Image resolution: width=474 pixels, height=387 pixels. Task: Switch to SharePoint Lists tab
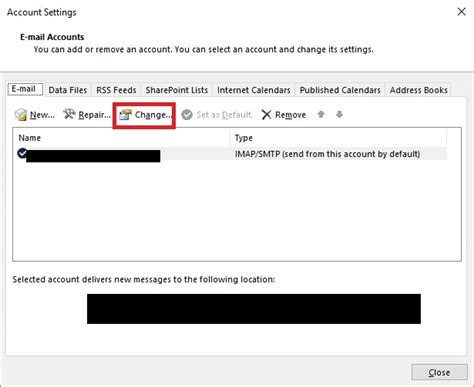click(177, 90)
